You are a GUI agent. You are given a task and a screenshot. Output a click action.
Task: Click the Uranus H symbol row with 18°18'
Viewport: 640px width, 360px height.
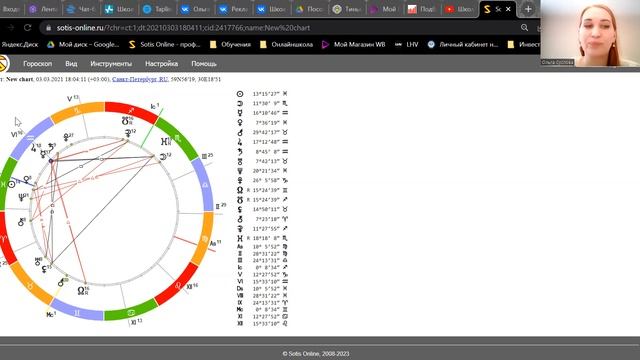262,238
